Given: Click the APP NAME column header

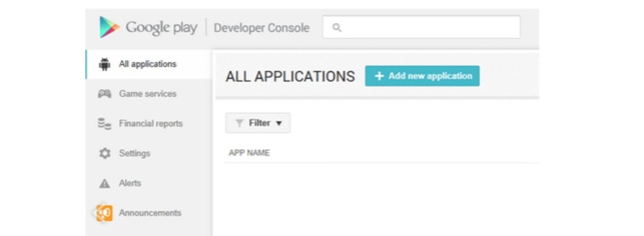Looking at the screenshot, I should click(249, 153).
